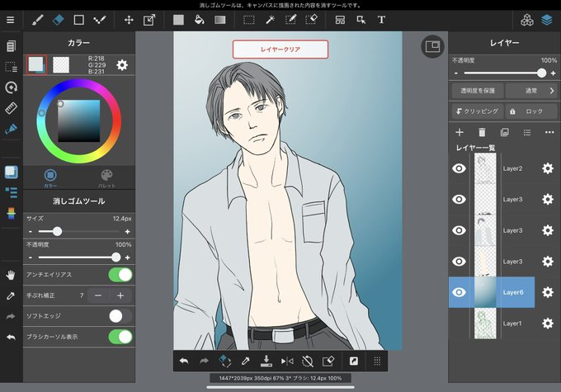Click the gray fill color square in toolbar
This screenshot has width=561, height=392.
(x=178, y=20)
